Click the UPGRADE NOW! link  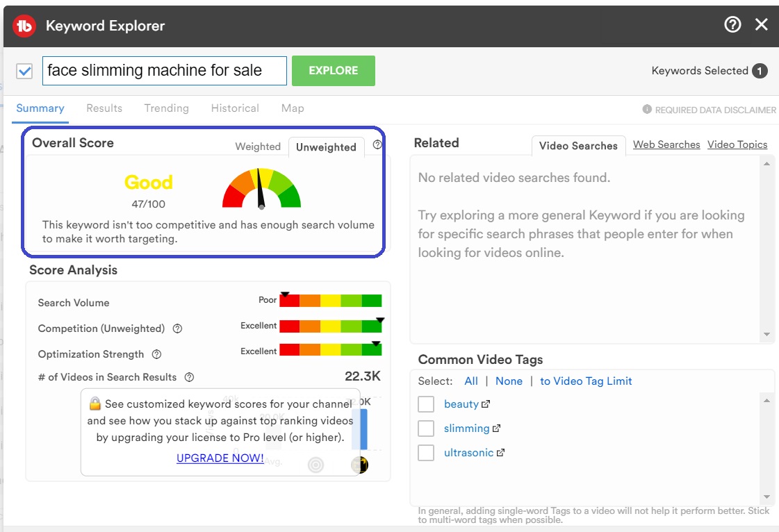[x=220, y=458]
